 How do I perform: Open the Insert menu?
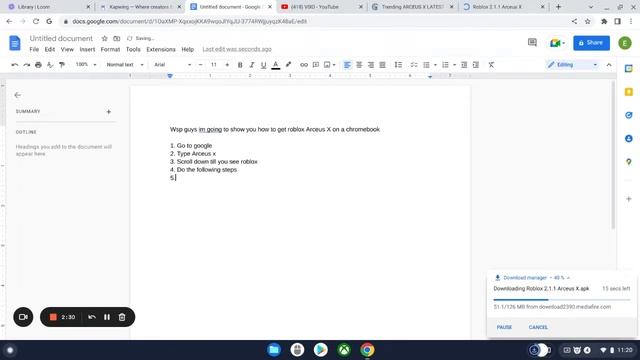point(87,49)
